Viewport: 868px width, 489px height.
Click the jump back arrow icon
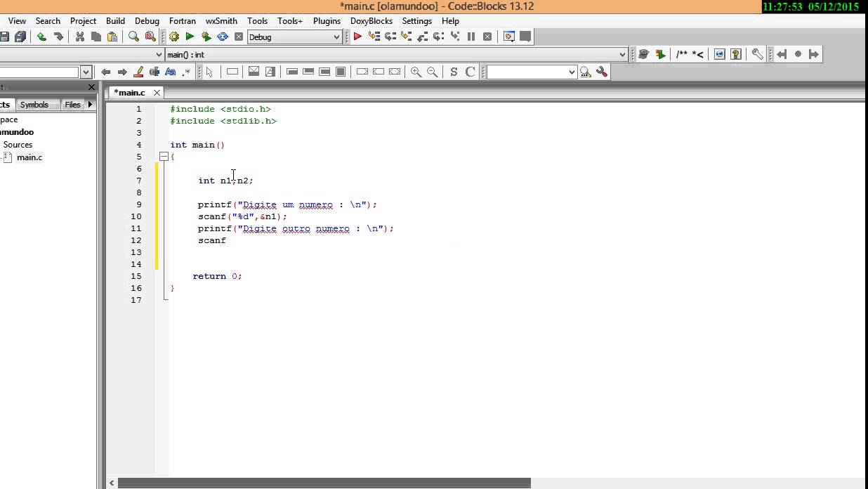pyautogui.click(x=106, y=72)
